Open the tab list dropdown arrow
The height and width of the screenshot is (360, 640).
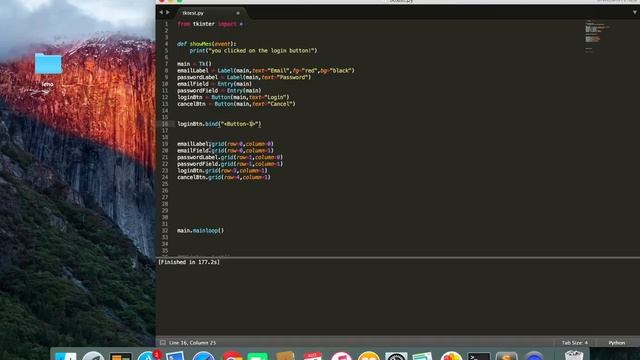click(634, 12)
